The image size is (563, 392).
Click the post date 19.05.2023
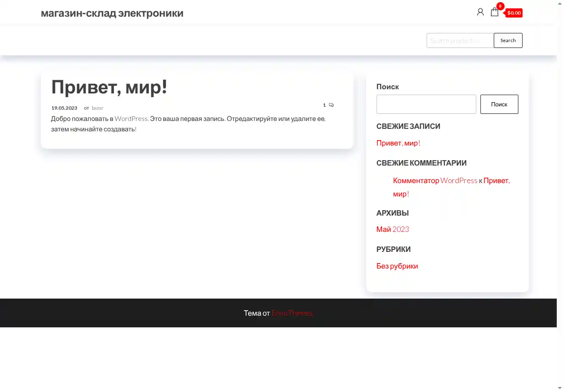pos(64,108)
